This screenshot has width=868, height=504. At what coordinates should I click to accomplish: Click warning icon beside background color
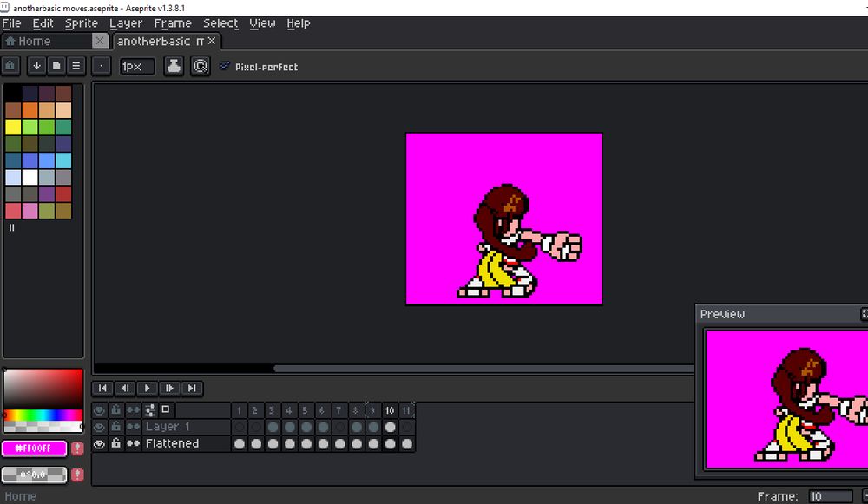coord(77,475)
